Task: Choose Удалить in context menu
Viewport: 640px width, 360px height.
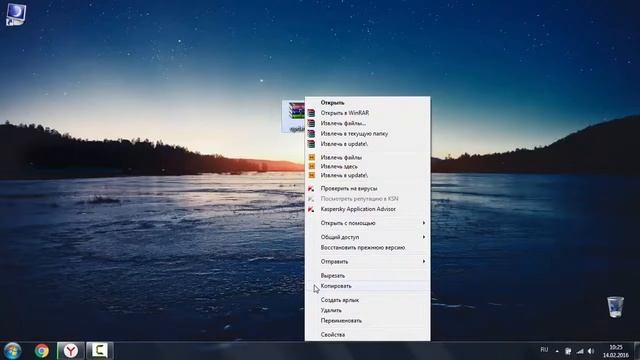Action: [367, 310]
